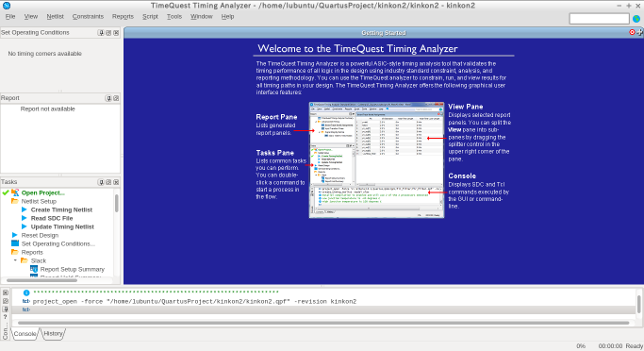Open the Constraints menu

(x=88, y=16)
